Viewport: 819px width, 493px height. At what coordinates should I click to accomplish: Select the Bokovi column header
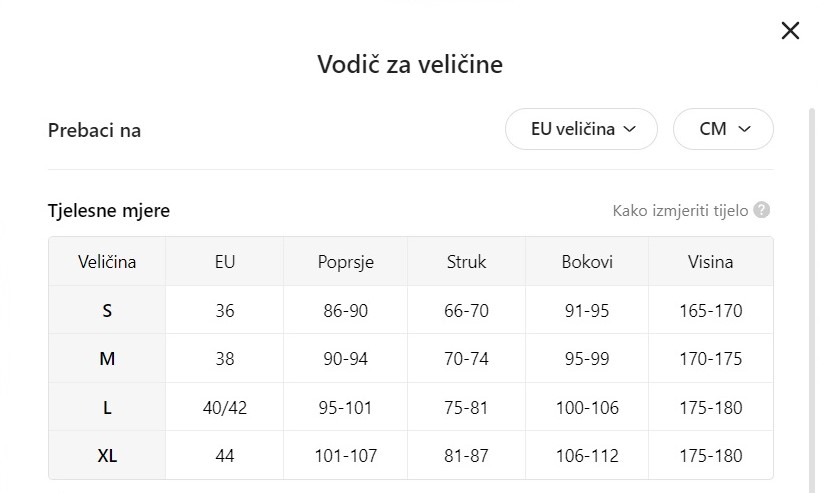click(587, 262)
